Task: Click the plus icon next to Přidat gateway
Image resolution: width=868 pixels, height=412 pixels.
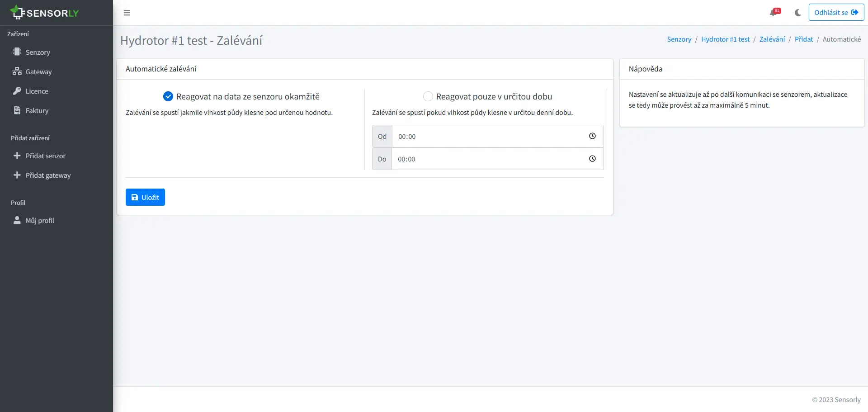Action: click(16, 175)
